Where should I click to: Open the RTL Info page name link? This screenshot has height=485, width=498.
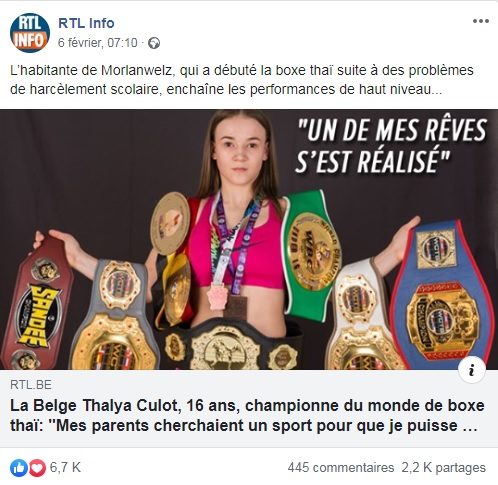(x=86, y=23)
